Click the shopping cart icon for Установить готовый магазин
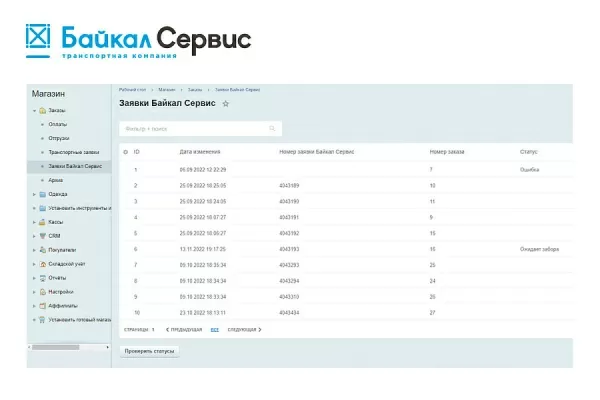This screenshot has width=600, height=400. [x=42, y=320]
